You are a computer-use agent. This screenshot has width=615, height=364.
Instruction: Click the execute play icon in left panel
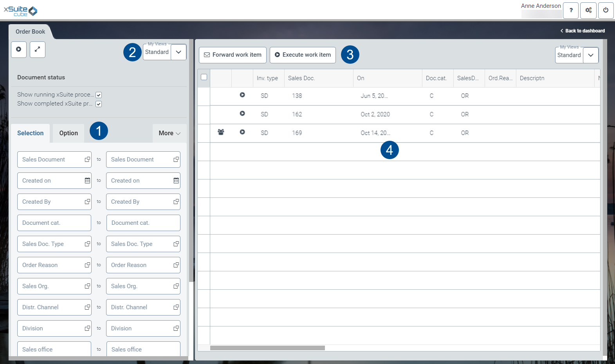(x=18, y=50)
